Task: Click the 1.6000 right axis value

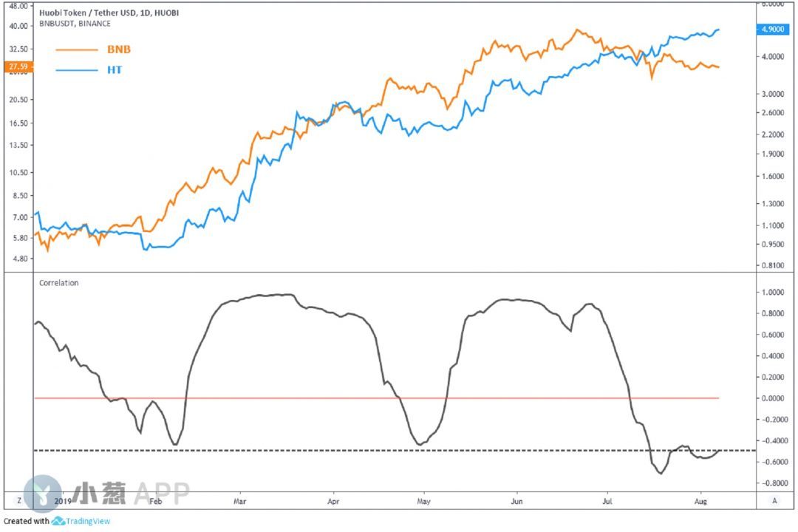Action: click(773, 177)
